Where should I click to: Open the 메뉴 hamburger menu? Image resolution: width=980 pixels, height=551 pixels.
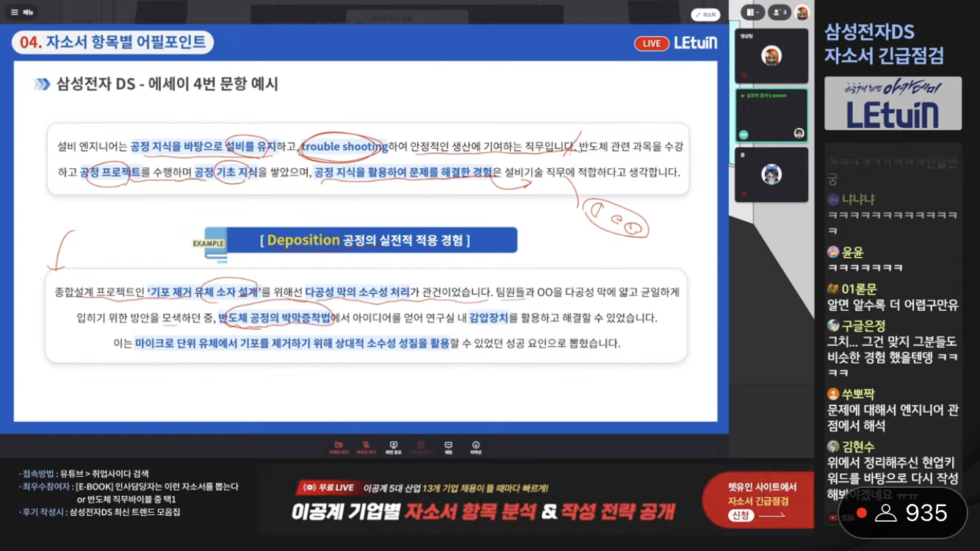pyautogui.click(x=23, y=12)
